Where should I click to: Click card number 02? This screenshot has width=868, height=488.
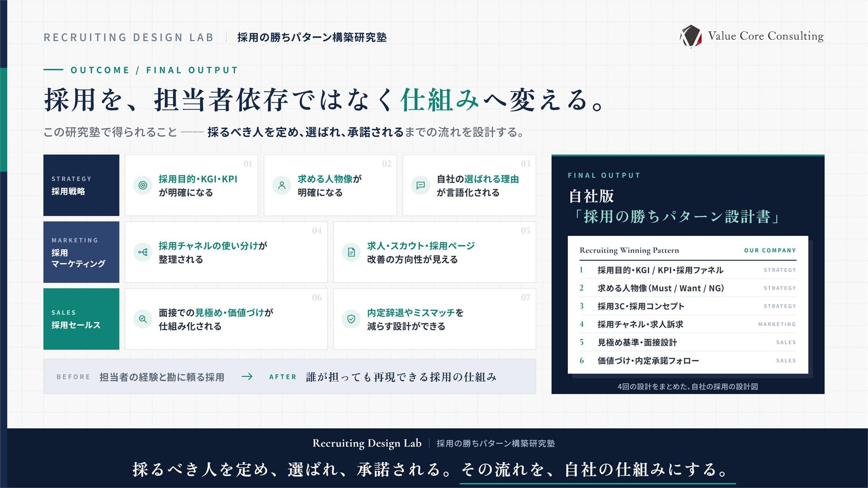tap(387, 164)
